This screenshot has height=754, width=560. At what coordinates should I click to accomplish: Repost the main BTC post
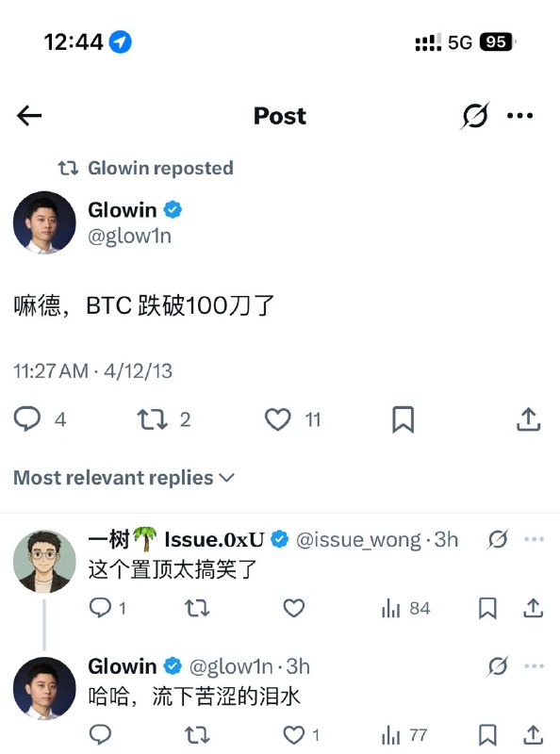point(153,419)
